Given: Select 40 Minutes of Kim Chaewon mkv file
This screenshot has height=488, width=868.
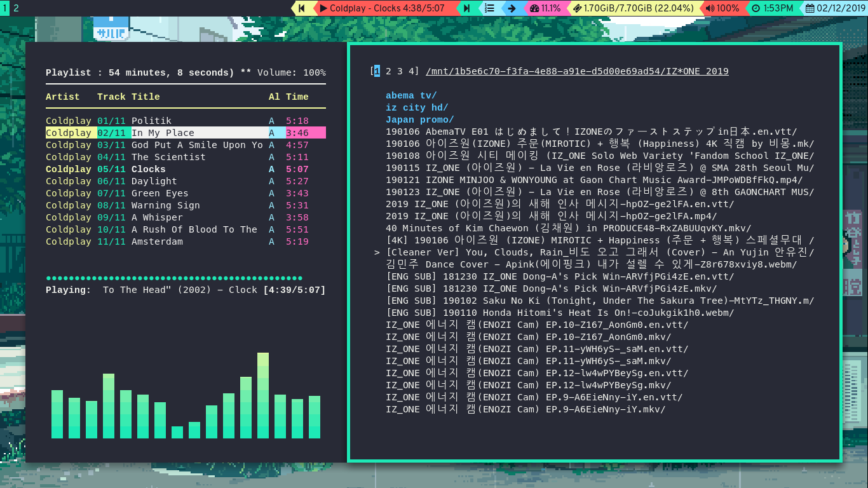Looking at the screenshot, I should point(568,228).
